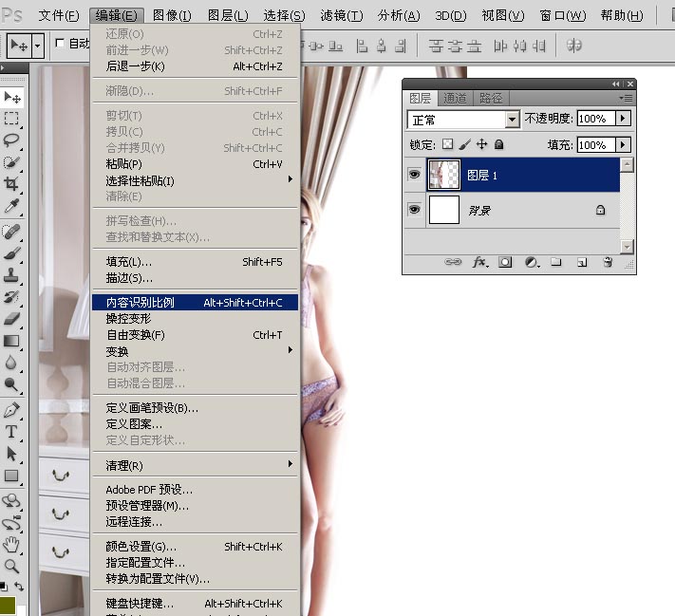Select the Eraser tool
The image size is (675, 616).
point(11,319)
